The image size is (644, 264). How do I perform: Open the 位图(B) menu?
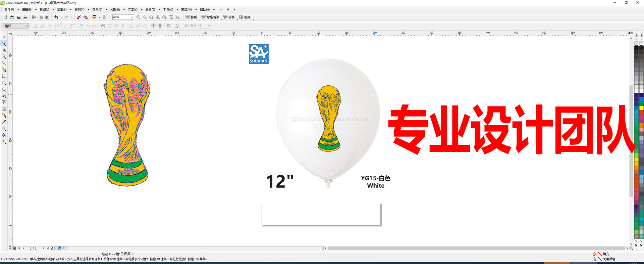(x=115, y=10)
